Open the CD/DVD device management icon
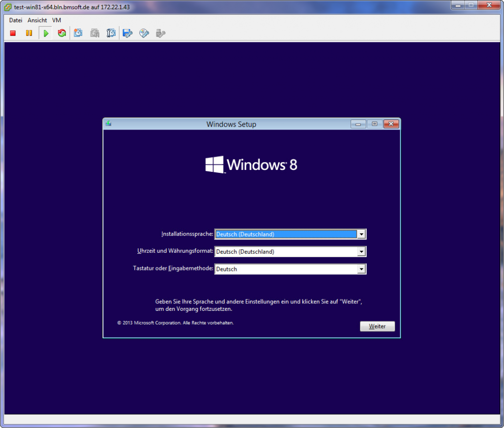The width and height of the screenshot is (504, 428). [144, 33]
